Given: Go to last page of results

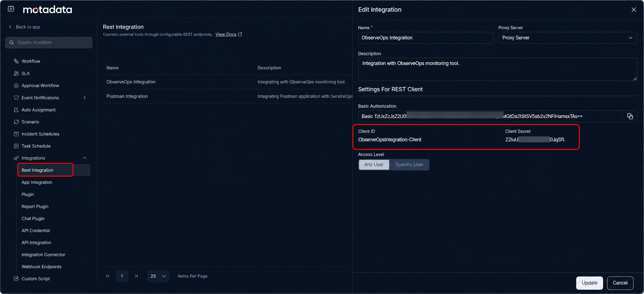Looking at the screenshot, I should [x=136, y=276].
